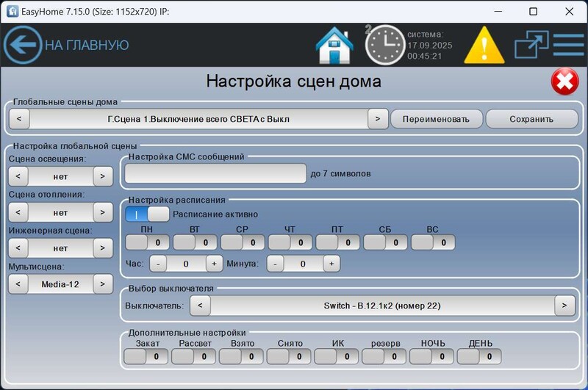
Task: Click the Сохранить button
Action: (x=531, y=118)
